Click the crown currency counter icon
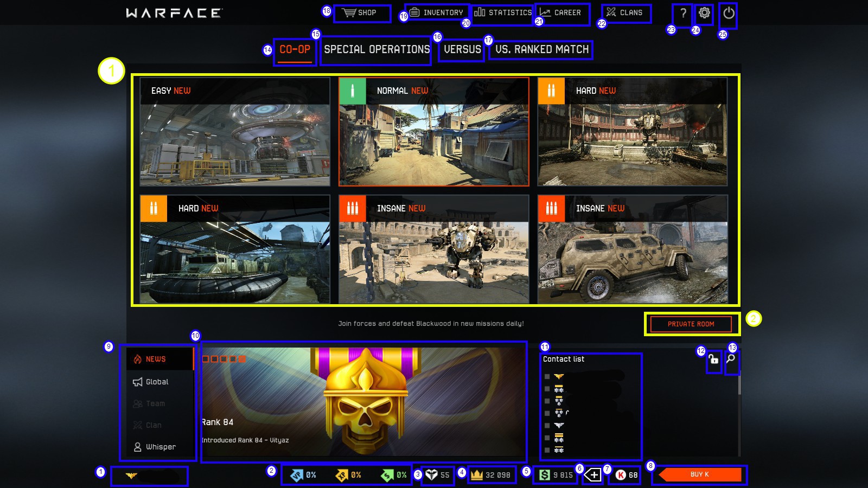 coord(477,475)
